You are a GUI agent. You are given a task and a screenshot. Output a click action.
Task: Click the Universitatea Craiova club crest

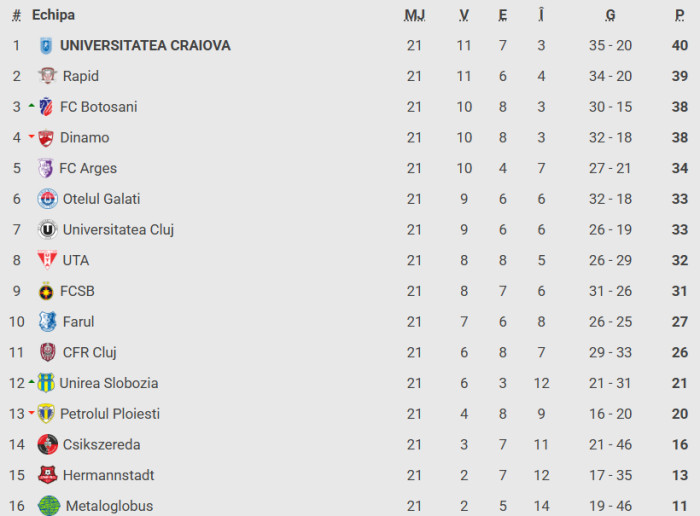(x=46, y=45)
